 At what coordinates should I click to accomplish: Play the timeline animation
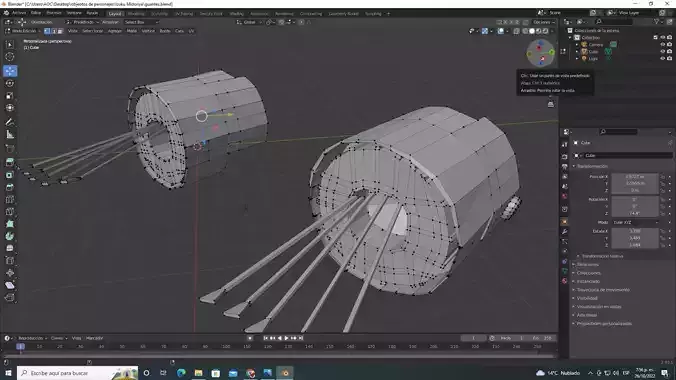286,338
